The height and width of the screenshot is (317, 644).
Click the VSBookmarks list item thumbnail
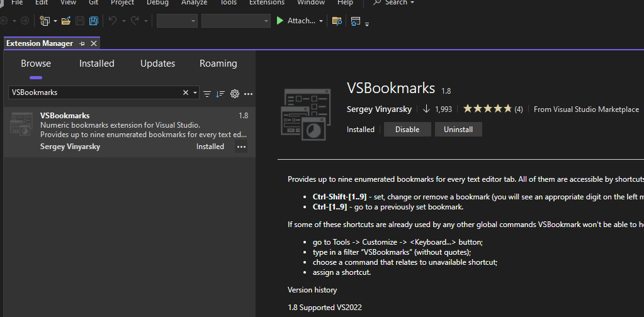click(21, 125)
